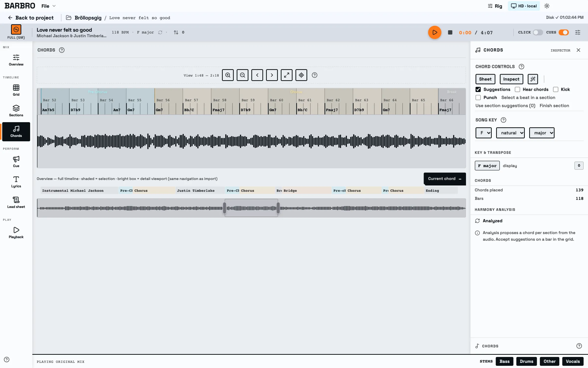The width and height of the screenshot is (588, 368).
Task: Click Back to project
Action: [31, 18]
